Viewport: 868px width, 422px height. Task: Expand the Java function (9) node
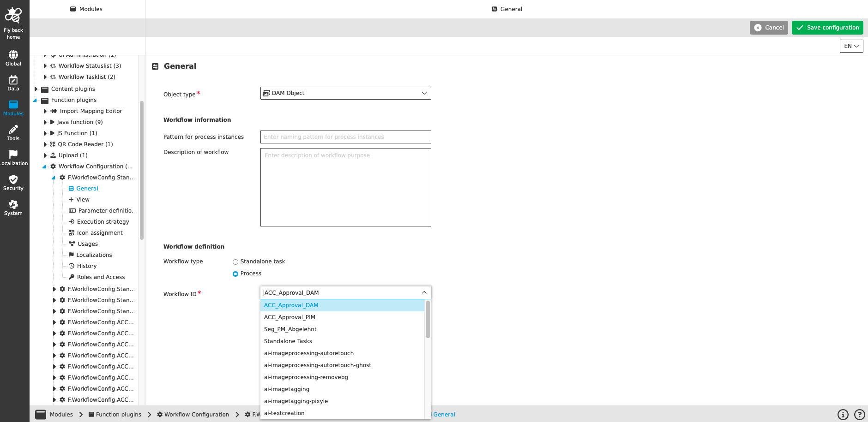tap(45, 122)
